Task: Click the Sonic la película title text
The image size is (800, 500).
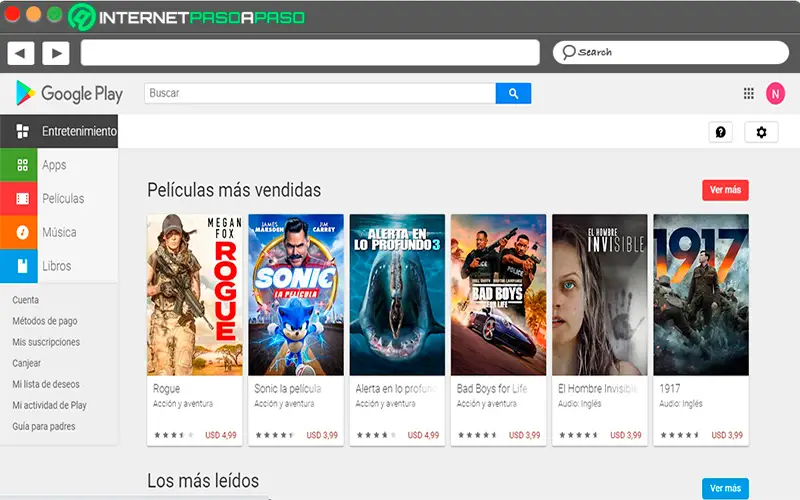Action: [288, 389]
